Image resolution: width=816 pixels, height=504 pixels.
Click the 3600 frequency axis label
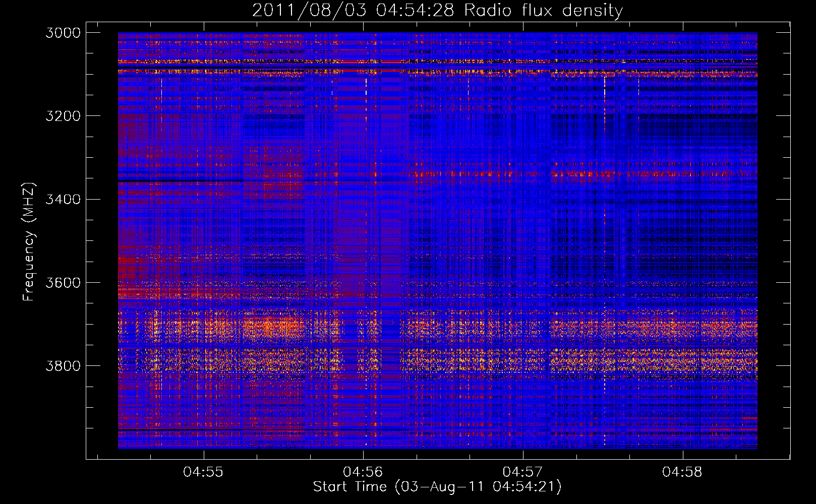point(63,282)
